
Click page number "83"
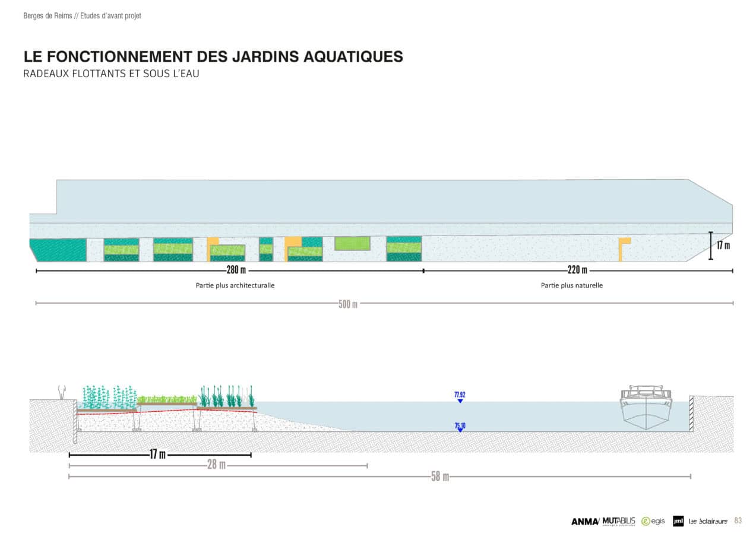[738, 521]
